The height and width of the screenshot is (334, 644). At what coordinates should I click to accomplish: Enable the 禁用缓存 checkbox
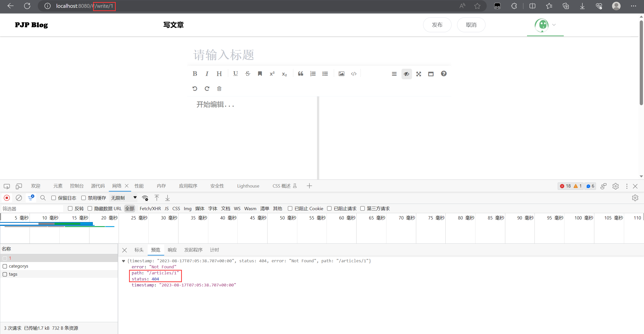point(84,198)
